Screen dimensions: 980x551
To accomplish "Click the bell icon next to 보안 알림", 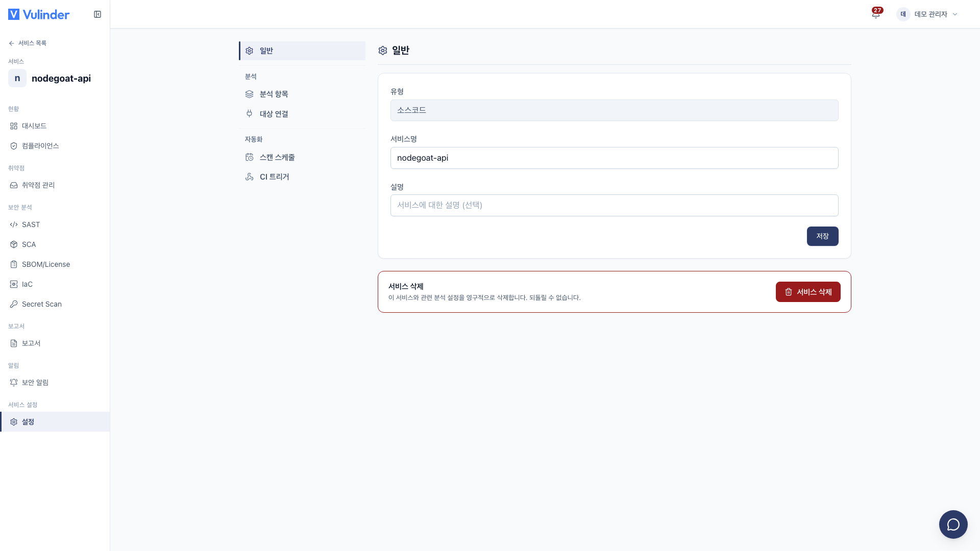I will 14,383.
